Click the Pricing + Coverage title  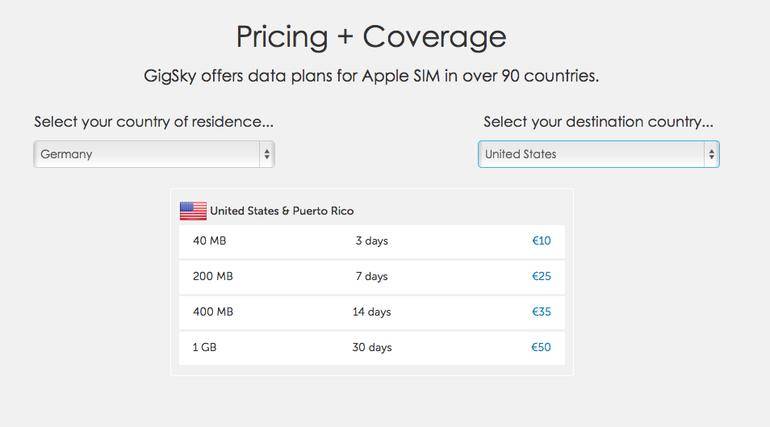371,37
